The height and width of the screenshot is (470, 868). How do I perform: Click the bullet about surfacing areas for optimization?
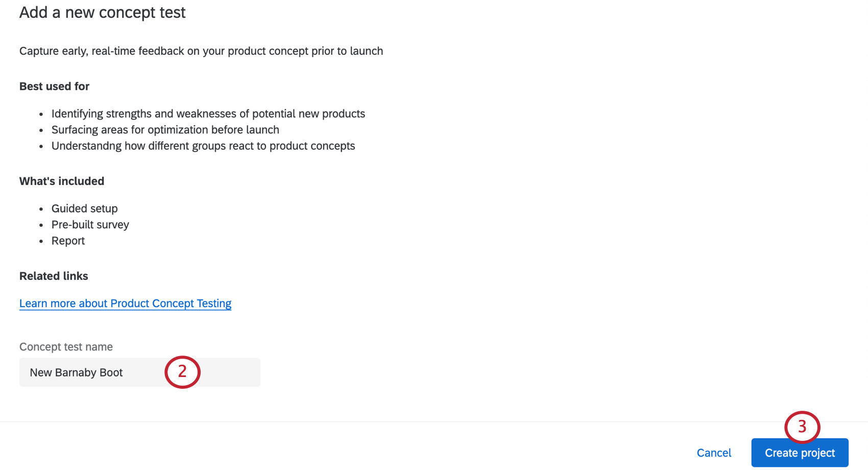pos(165,130)
